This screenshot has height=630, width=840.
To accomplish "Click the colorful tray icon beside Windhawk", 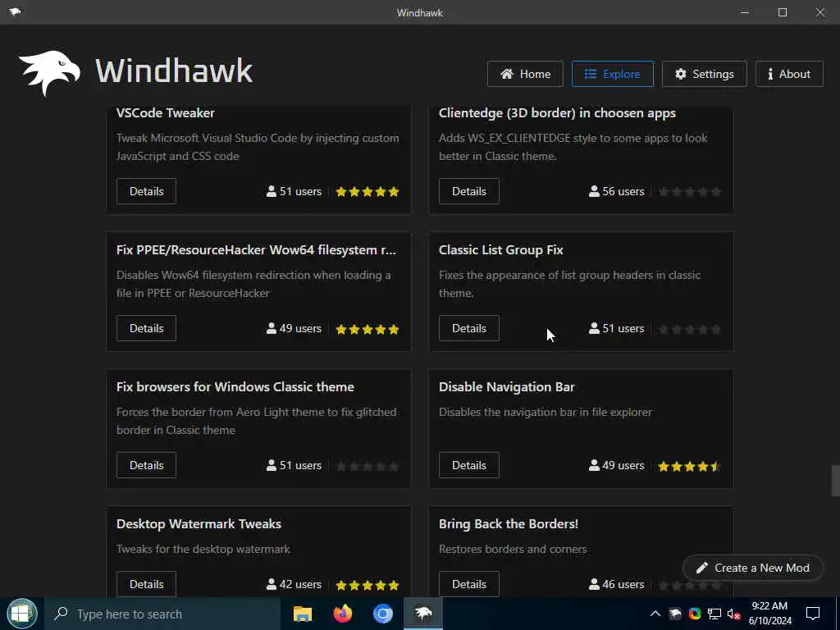I will point(695,614).
